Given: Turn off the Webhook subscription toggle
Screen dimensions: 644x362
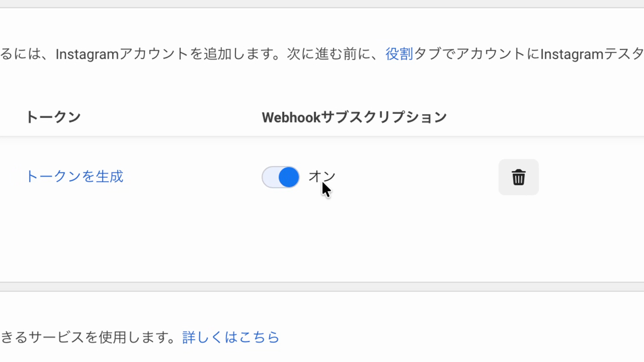Looking at the screenshot, I should (281, 177).
